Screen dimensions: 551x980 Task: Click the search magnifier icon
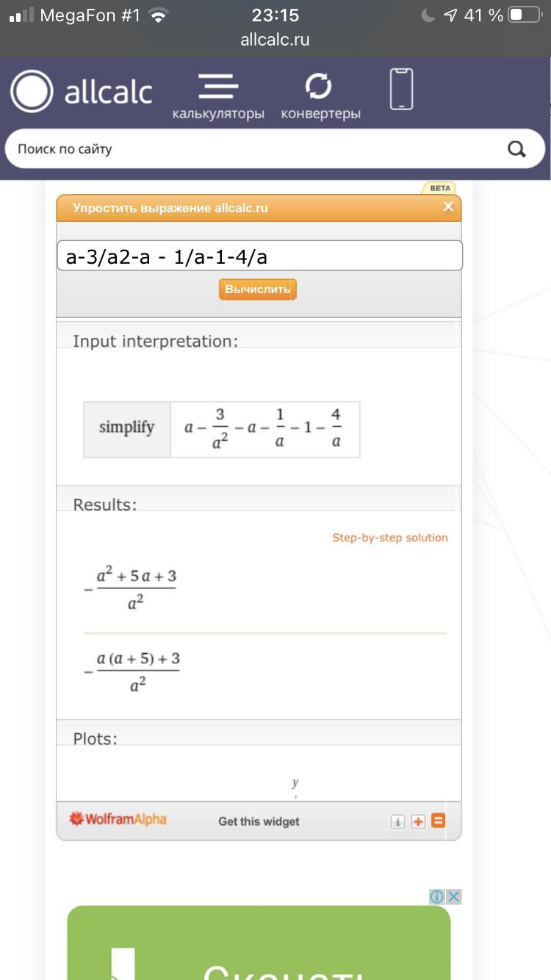tap(516, 149)
